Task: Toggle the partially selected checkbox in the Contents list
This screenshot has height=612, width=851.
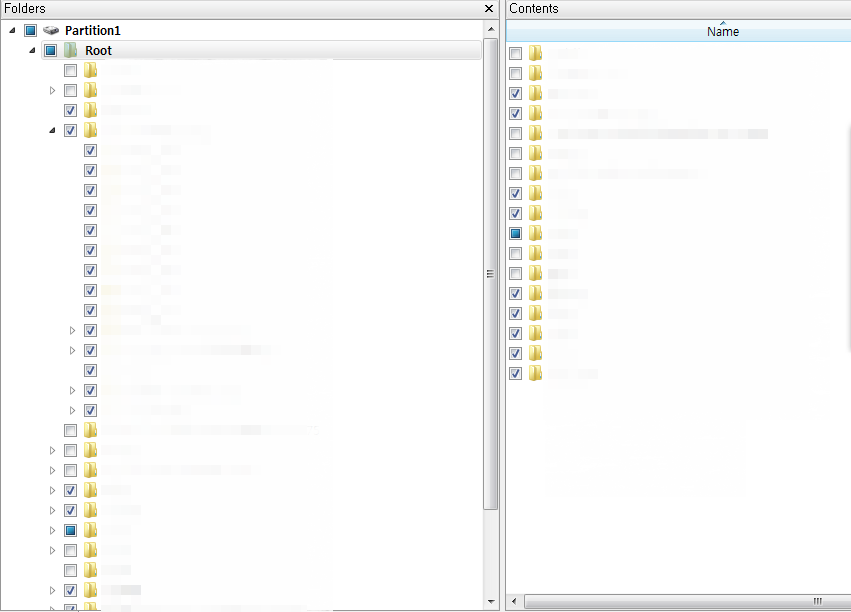Action: coord(516,233)
